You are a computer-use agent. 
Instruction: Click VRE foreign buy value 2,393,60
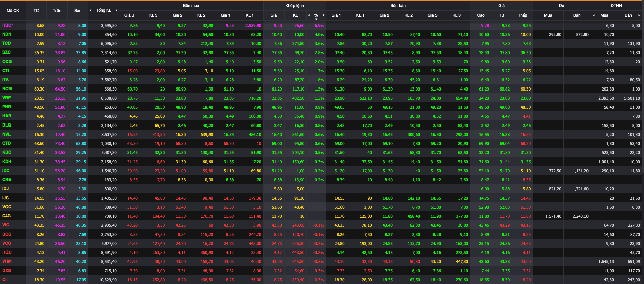point(606,98)
